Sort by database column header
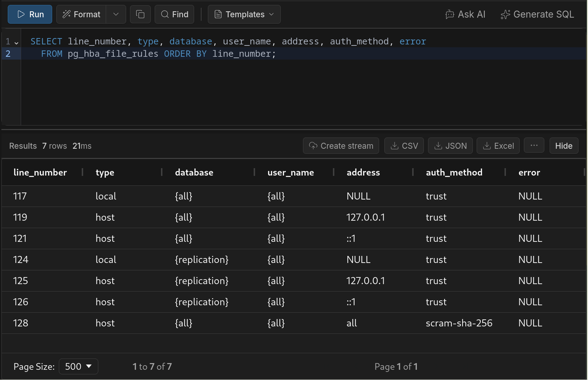Viewport: 588px width, 380px height. point(194,172)
